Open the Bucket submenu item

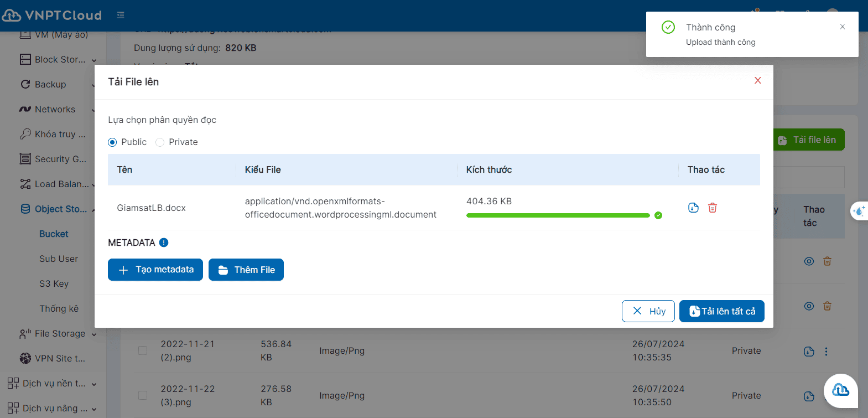[x=54, y=234]
